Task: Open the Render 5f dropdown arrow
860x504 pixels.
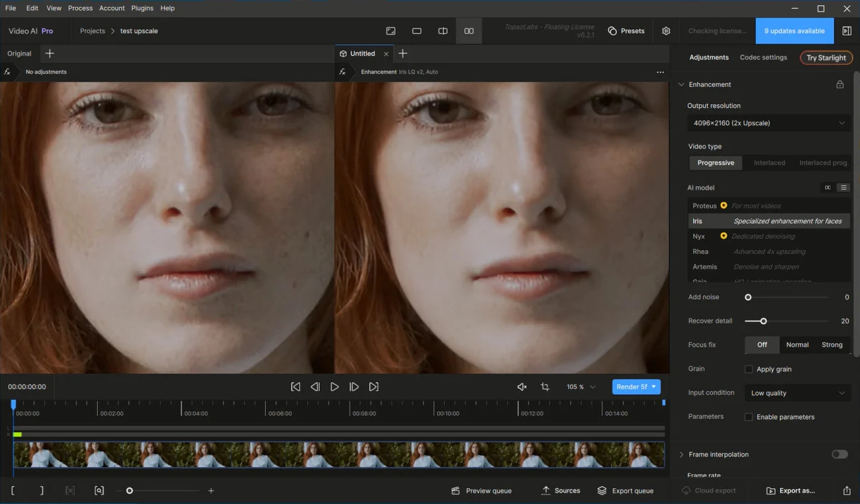Action: tap(654, 387)
